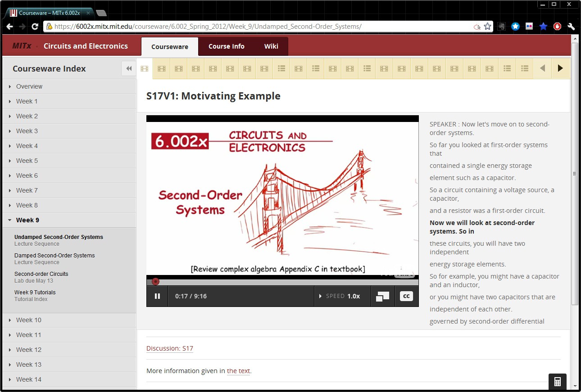Bookmark page with star icon
The width and height of the screenshot is (581, 392).
pyautogui.click(x=487, y=27)
